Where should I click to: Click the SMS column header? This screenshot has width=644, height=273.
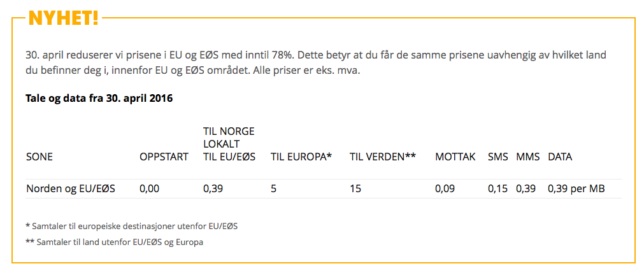[497, 157]
